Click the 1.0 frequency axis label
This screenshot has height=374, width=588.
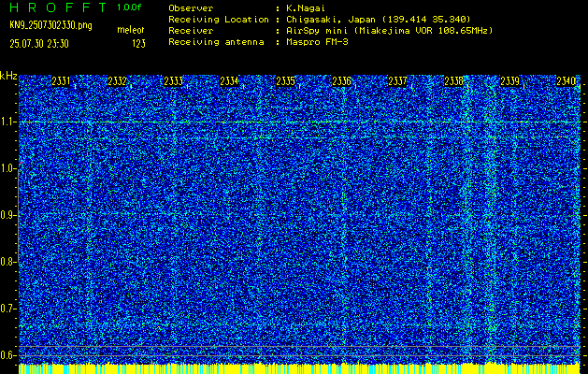pyautogui.click(x=7, y=169)
